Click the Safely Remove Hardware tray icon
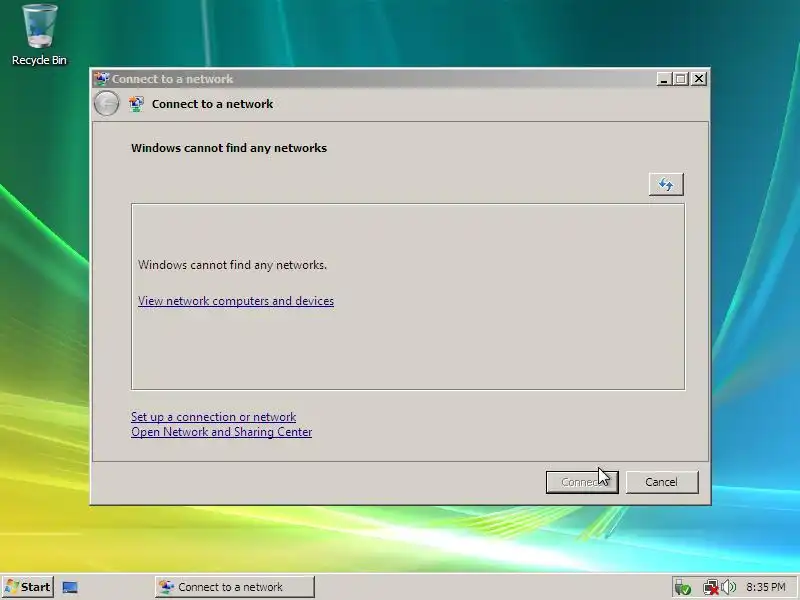The height and width of the screenshot is (600, 800). tap(683, 587)
